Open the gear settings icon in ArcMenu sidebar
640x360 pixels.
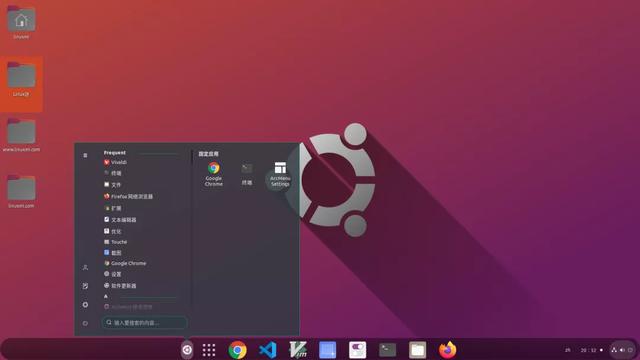pos(85,304)
